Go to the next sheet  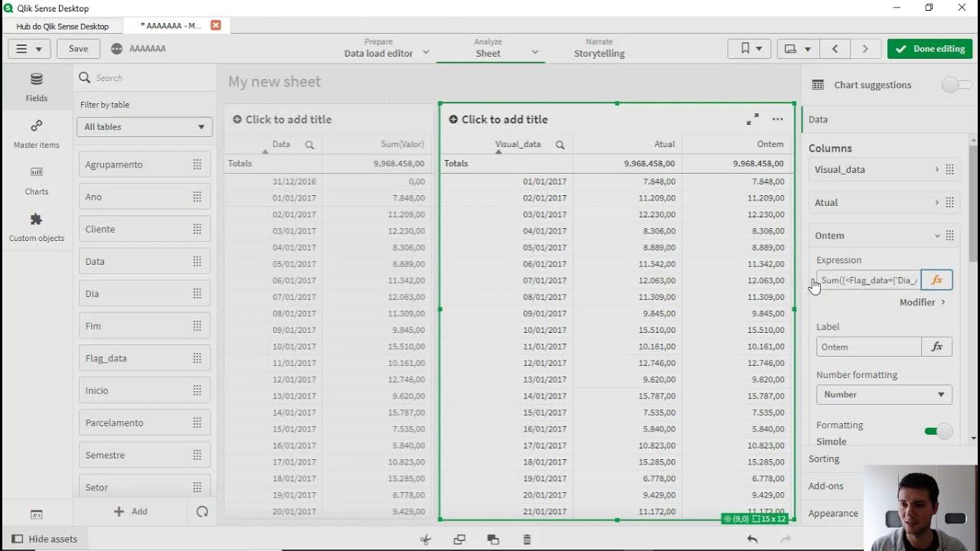click(x=865, y=48)
